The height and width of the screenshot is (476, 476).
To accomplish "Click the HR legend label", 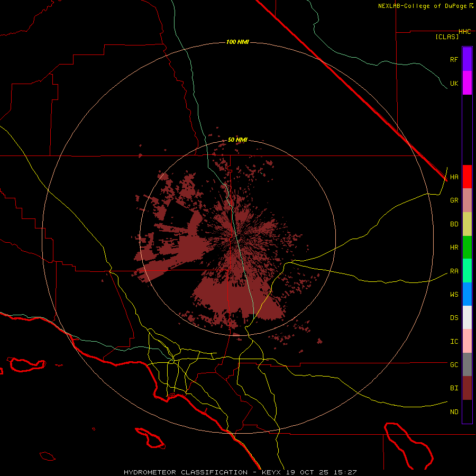I will [454, 248].
